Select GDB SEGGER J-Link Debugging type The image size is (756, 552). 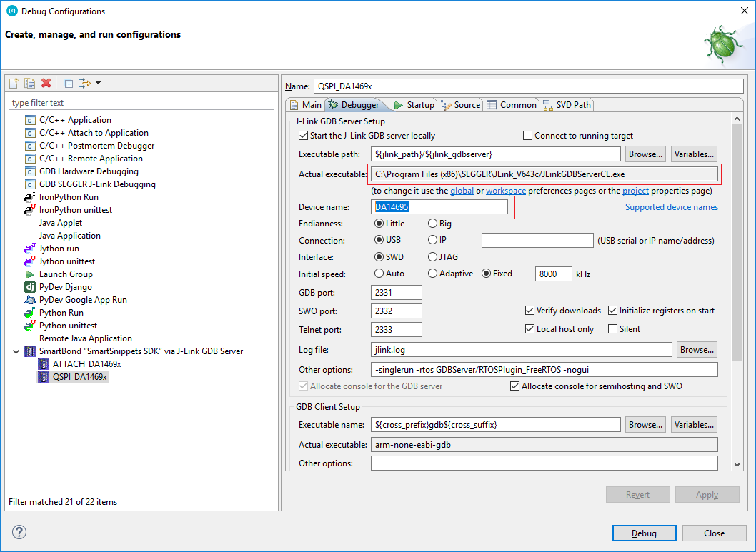[x=97, y=184]
